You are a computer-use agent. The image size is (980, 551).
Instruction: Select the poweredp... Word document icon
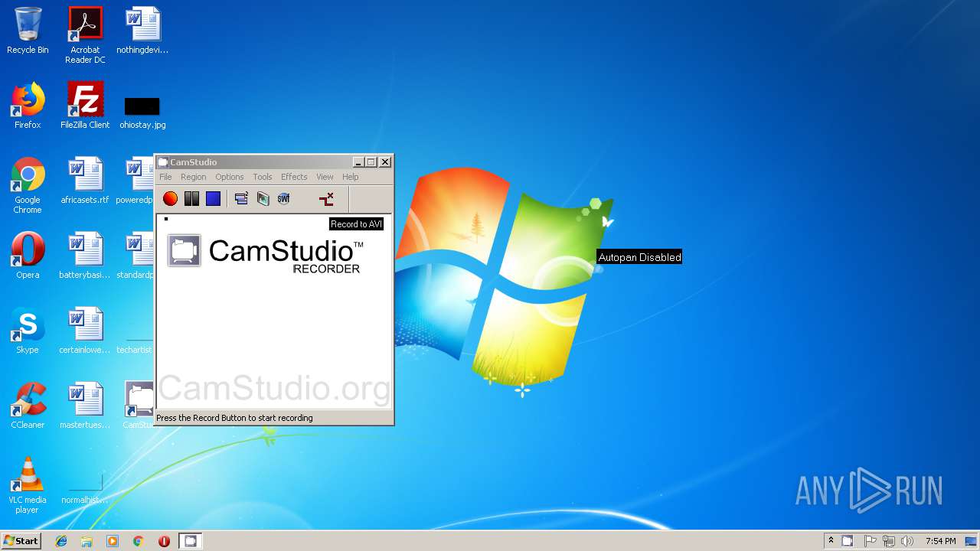[x=136, y=181]
